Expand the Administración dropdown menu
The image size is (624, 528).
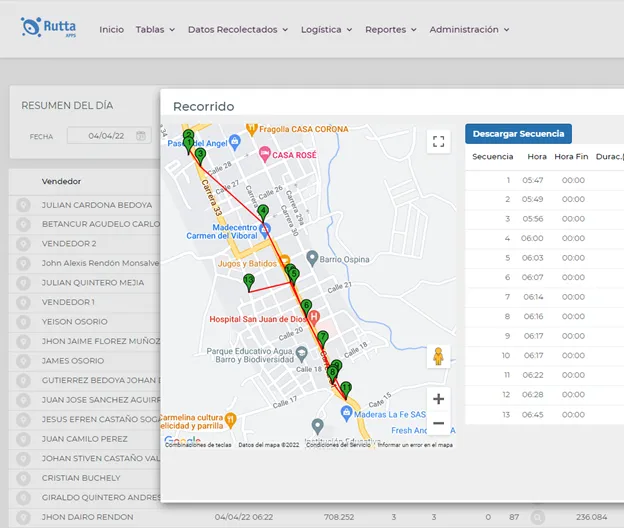(x=469, y=29)
